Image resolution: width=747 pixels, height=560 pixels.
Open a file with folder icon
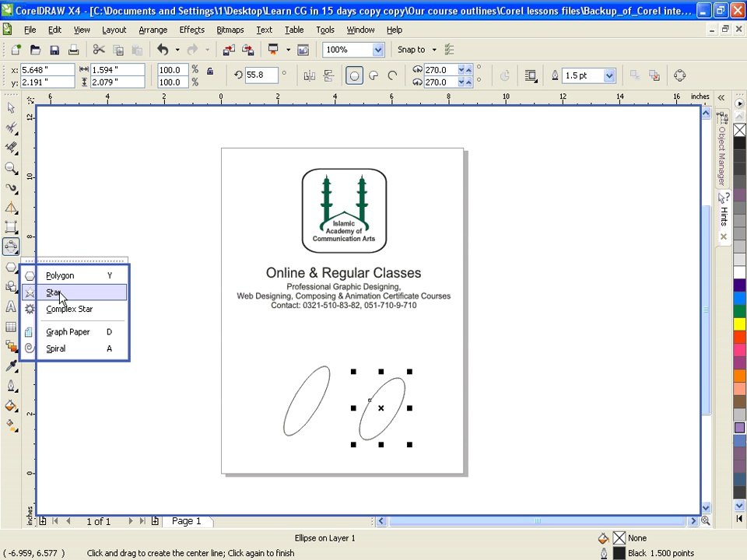click(35, 50)
